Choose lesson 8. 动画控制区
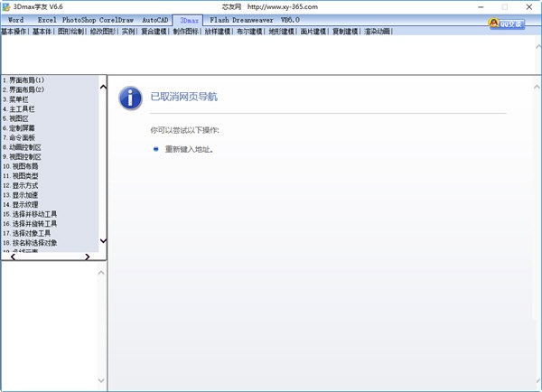 22,147
